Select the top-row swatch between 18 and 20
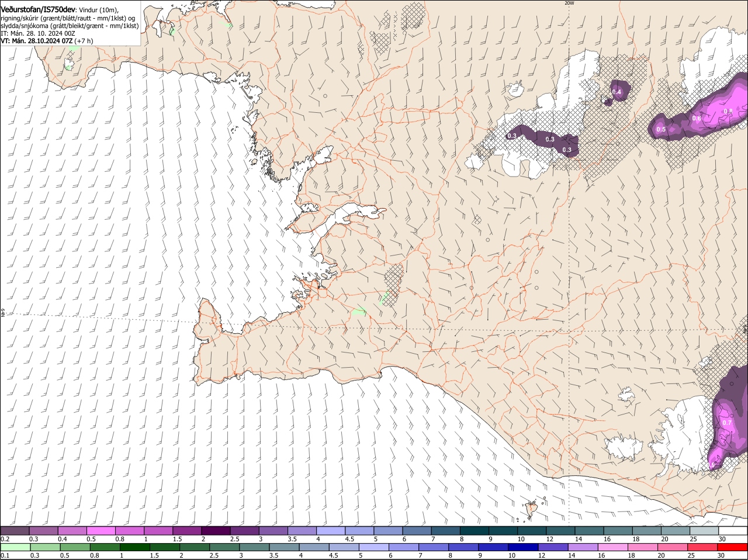748x560 pixels. pyautogui.click(x=647, y=530)
